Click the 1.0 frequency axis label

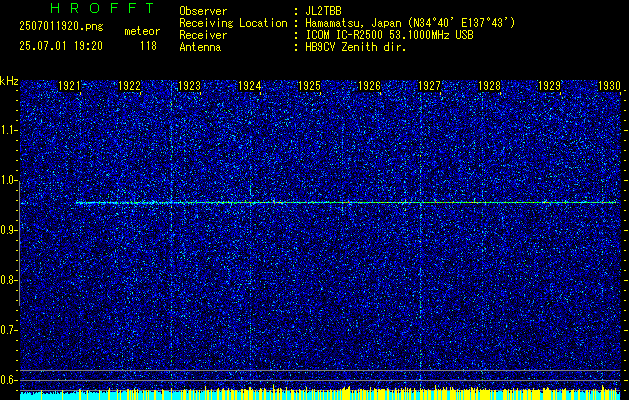[x=8, y=180]
